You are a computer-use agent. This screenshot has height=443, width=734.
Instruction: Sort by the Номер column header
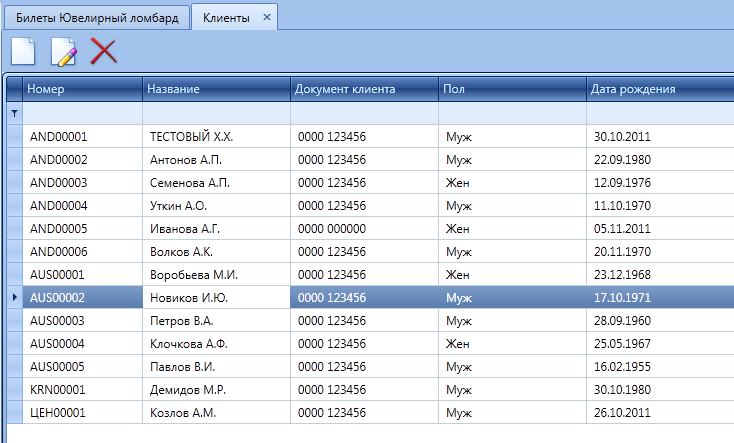coord(82,89)
